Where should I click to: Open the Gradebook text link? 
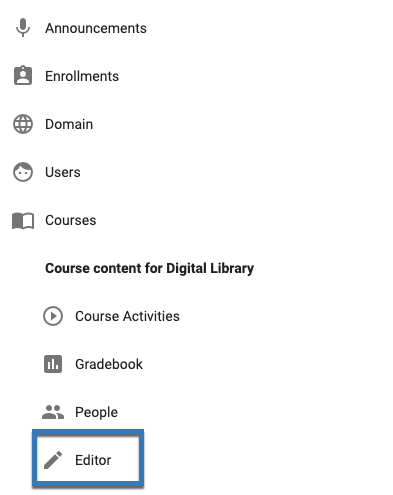109,364
